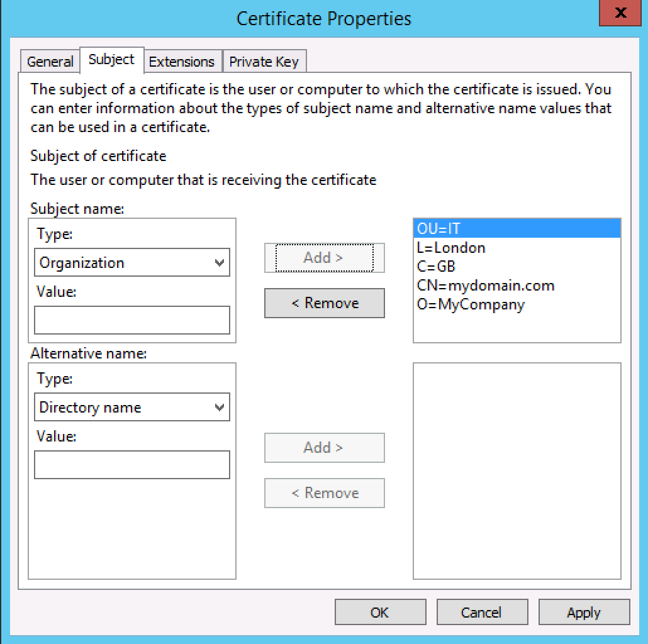Pick the O=MyCompany entry
Image resolution: width=648 pixels, height=644 pixels.
471,304
